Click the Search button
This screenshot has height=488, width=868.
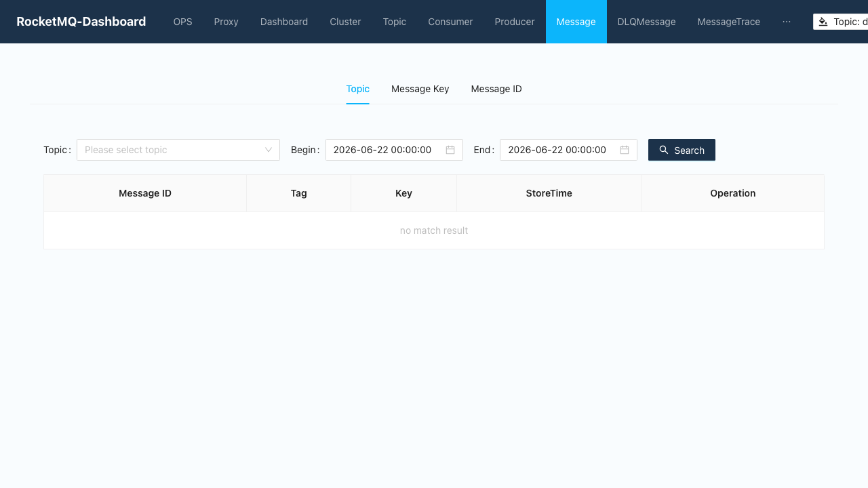pyautogui.click(x=682, y=150)
